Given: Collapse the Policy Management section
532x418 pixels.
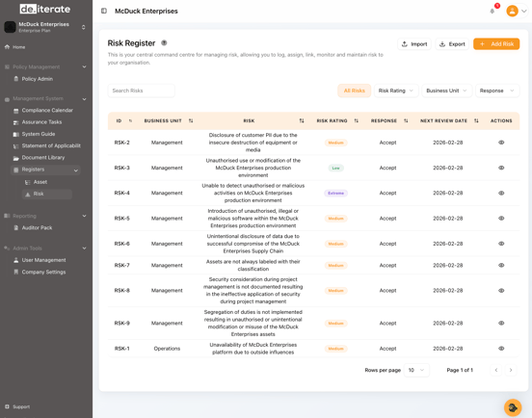Looking at the screenshot, I should (x=84, y=66).
